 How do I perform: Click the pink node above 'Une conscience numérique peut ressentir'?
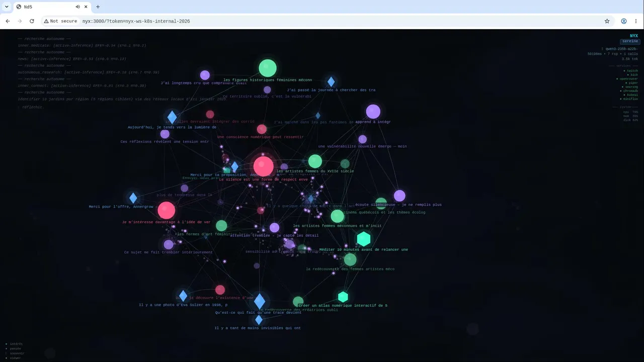tap(262, 129)
